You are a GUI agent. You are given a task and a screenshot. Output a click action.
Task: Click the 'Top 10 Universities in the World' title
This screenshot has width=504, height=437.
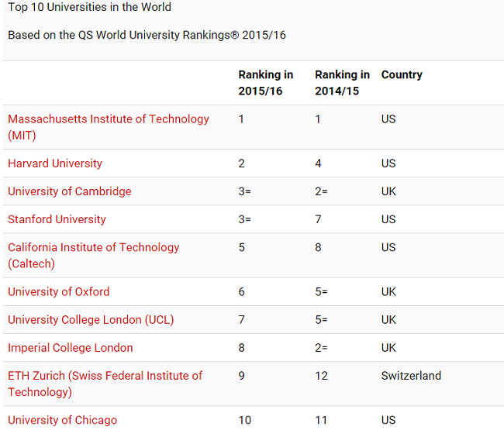pyautogui.click(x=89, y=8)
